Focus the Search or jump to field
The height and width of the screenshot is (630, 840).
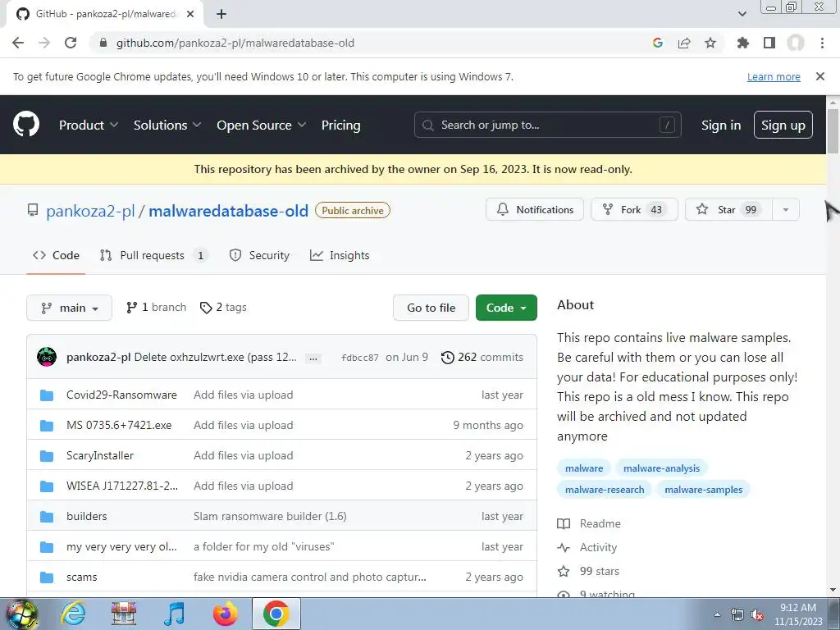pyautogui.click(x=547, y=125)
